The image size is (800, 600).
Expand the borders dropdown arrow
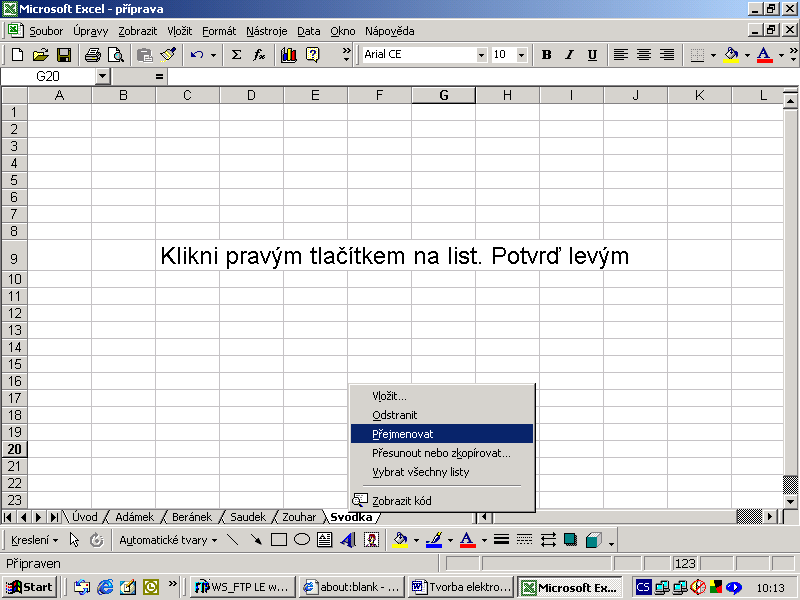pyautogui.click(x=713, y=55)
